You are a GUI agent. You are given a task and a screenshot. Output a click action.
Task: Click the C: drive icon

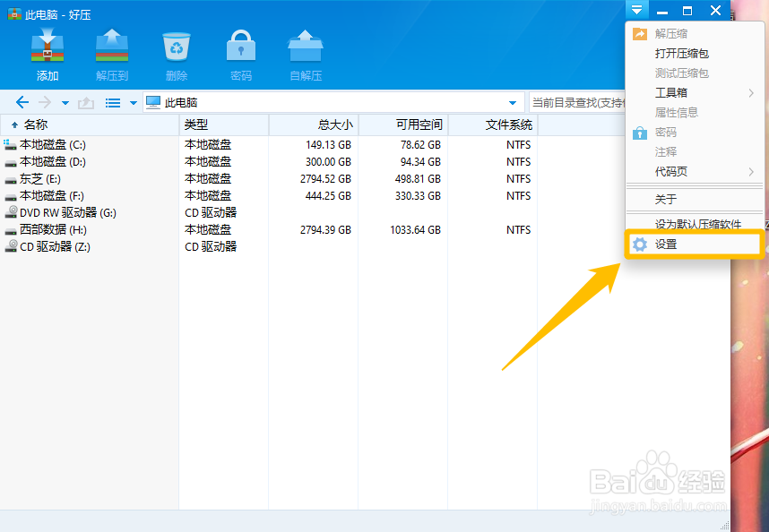pos(10,144)
